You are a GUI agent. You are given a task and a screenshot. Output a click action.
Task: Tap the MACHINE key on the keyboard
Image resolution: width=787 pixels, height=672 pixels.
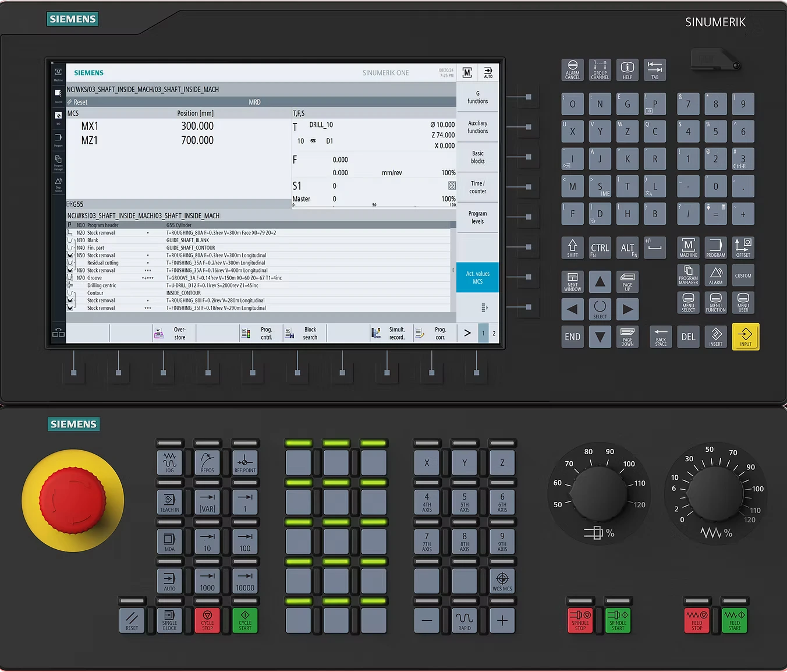coord(688,247)
